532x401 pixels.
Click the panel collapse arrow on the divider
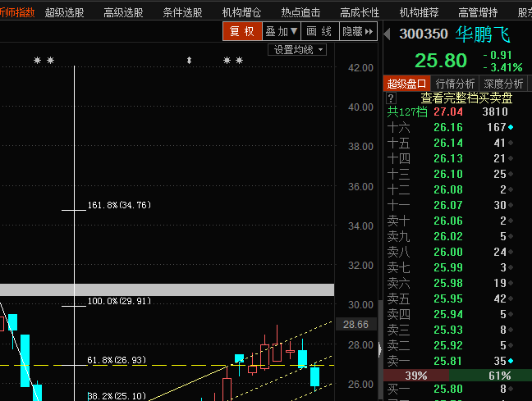379,349
